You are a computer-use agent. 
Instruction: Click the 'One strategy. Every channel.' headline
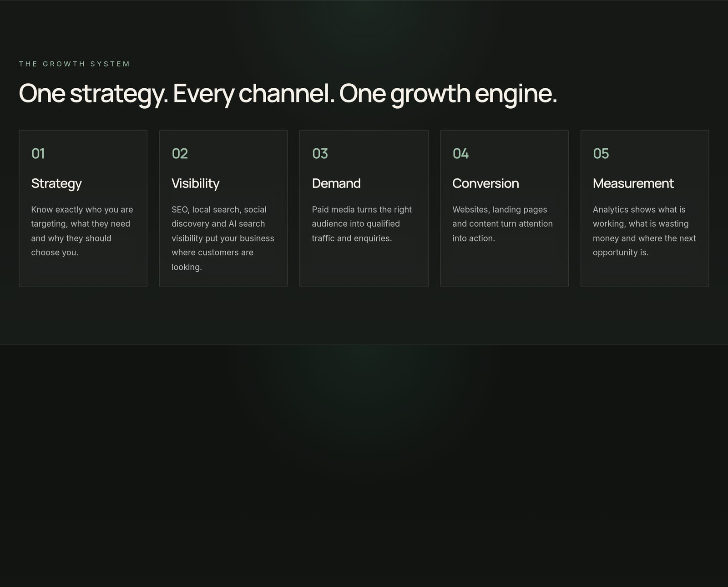(288, 94)
